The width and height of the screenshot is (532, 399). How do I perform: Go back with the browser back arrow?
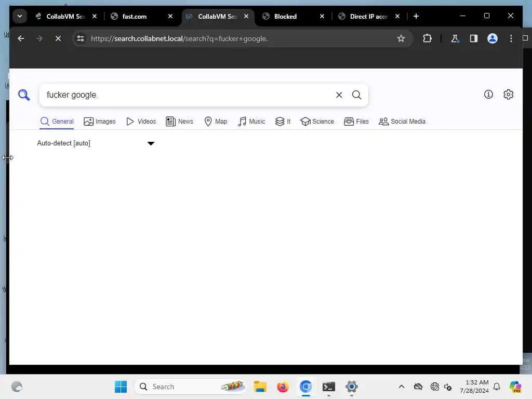click(x=21, y=38)
